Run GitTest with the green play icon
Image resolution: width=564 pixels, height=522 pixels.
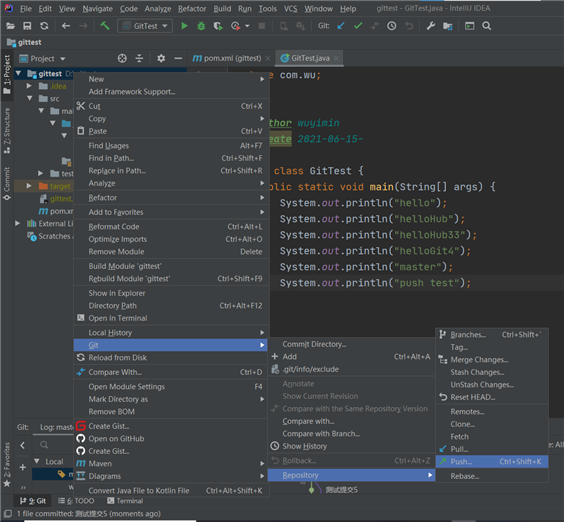coord(184,26)
